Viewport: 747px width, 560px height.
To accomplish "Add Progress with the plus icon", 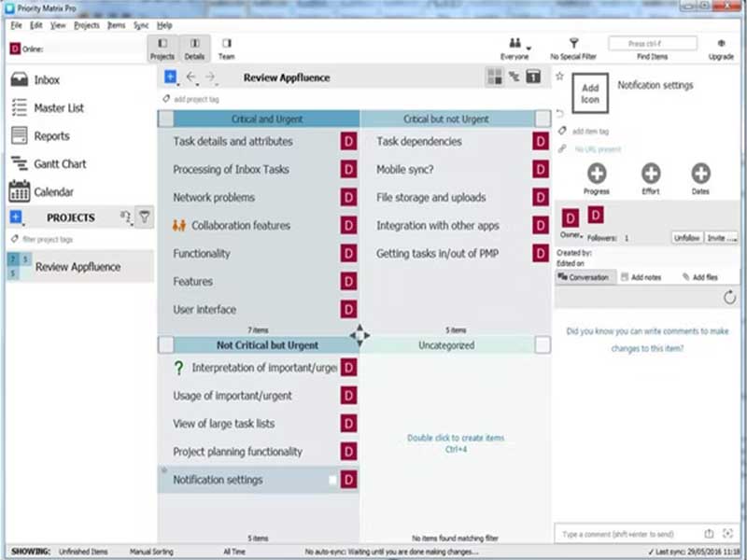I will 597,174.
